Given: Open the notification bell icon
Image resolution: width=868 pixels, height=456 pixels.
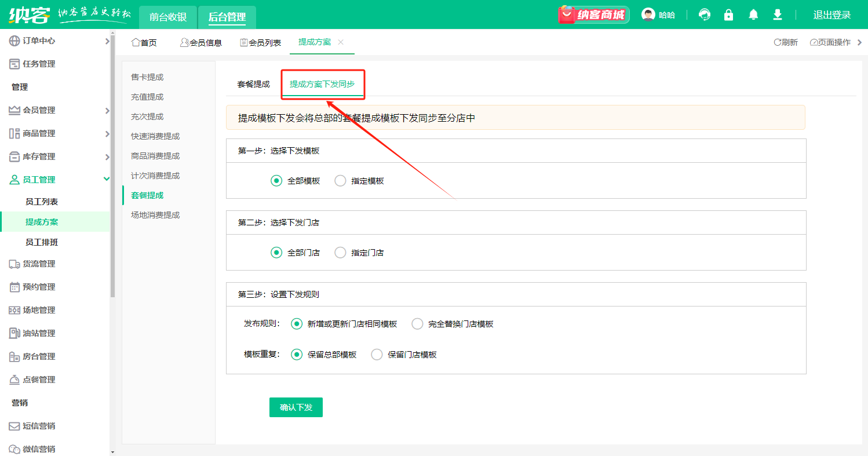Looking at the screenshot, I should click(753, 15).
